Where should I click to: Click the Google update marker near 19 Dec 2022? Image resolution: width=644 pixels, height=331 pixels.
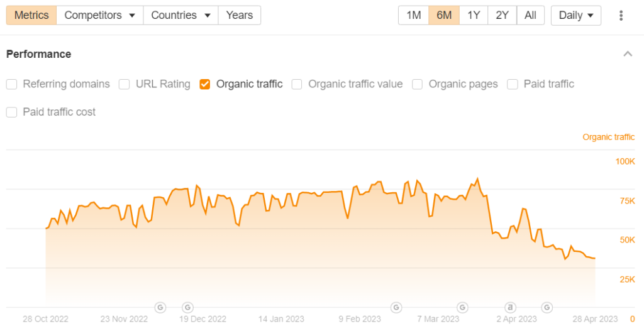coord(187,307)
